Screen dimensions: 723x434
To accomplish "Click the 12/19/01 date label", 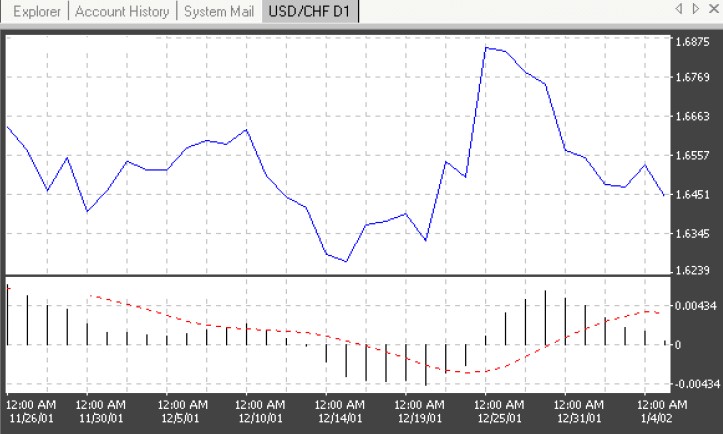I will [x=419, y=419].
